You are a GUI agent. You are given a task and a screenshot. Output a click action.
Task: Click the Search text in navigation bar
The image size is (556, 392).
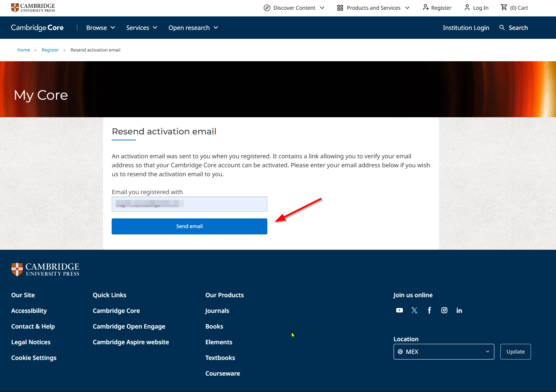coord(518,28)
